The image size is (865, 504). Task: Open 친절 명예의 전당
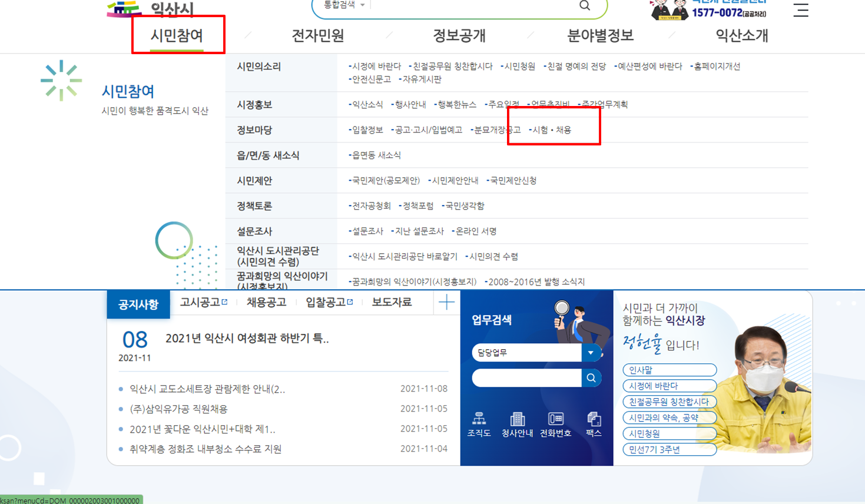pyautogui.click(x=575, y=67)
